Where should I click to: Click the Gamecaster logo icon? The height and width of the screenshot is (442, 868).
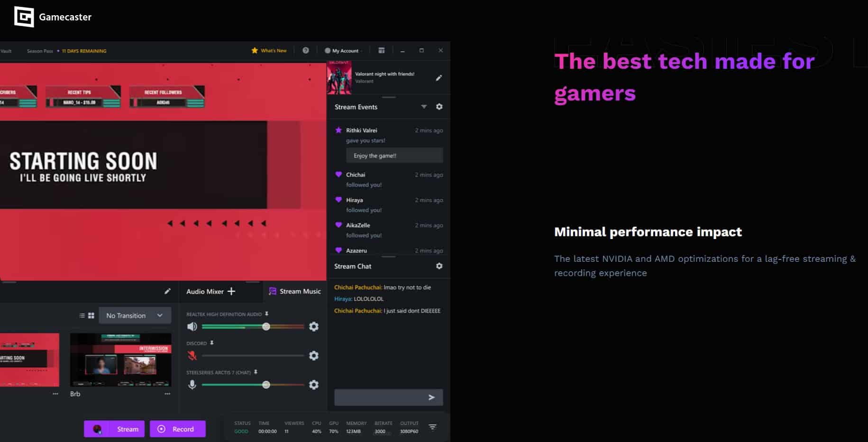24,17
